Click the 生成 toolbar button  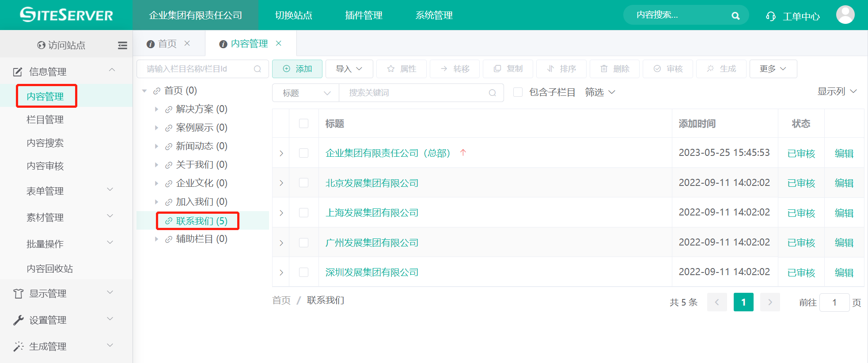pos(721,69)
